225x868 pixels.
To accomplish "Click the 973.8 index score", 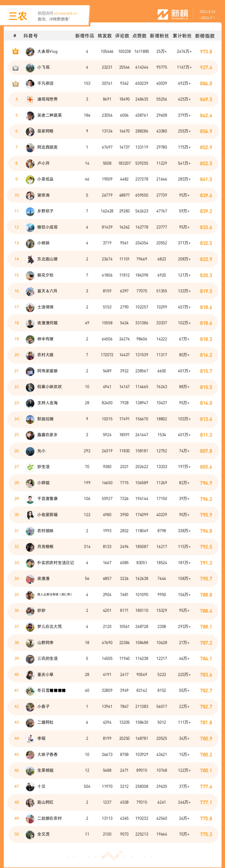I will (x=206, y=52).
